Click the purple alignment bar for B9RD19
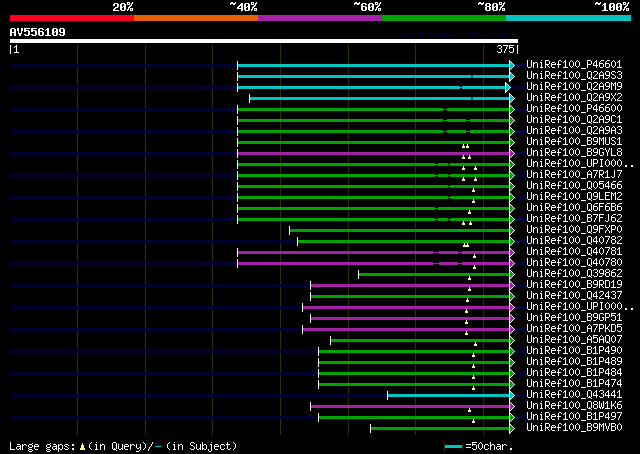The height and width of the screenshot is (454, 640). pos(410,286)
